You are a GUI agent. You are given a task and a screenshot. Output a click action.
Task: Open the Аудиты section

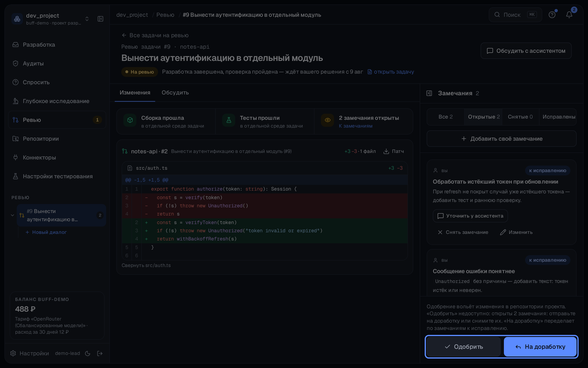pyautogui.click(x=57, y=64)
